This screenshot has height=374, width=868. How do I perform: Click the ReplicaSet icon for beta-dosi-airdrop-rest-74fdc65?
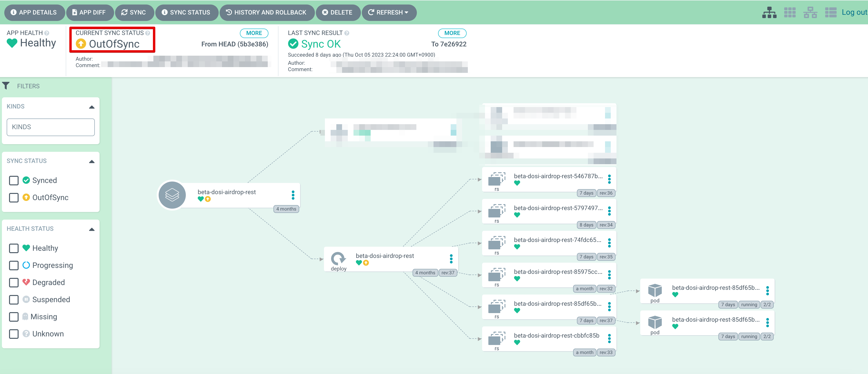point(497,243)
